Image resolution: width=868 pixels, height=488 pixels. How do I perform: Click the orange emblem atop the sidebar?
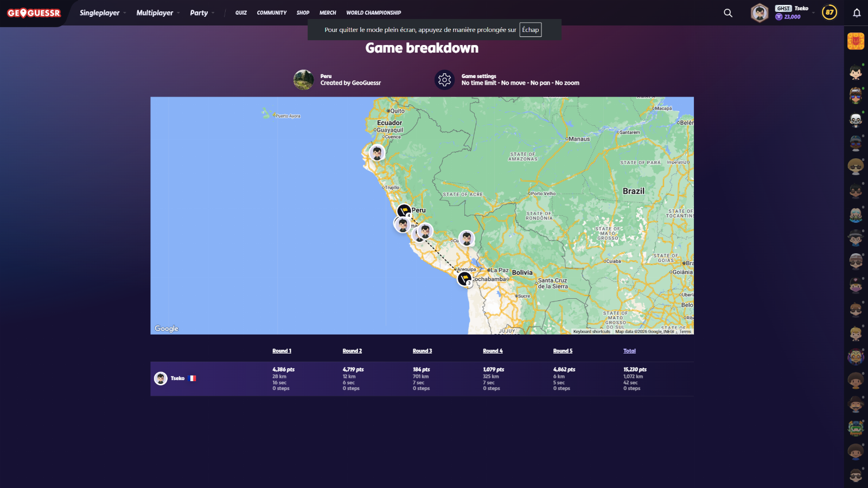tap(856, 41)
